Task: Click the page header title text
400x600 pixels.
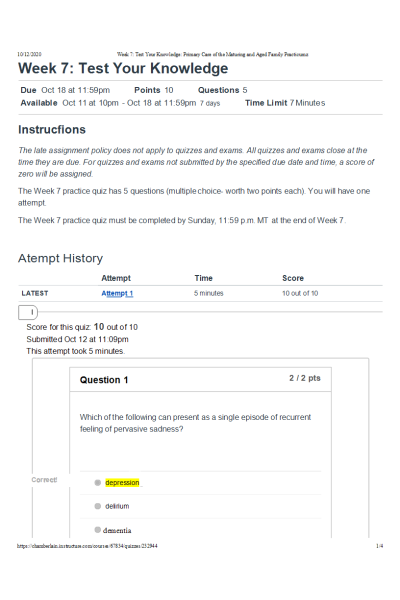Action: [212, 54]
